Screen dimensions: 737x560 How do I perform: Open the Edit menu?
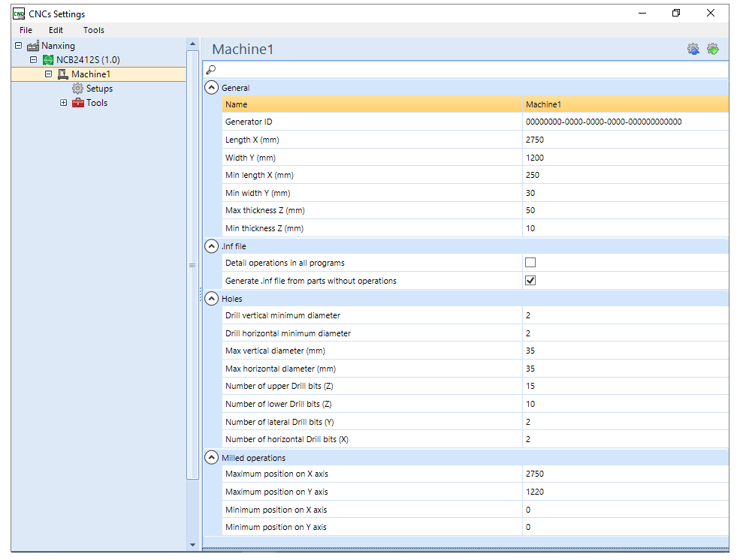coord(56,30)
